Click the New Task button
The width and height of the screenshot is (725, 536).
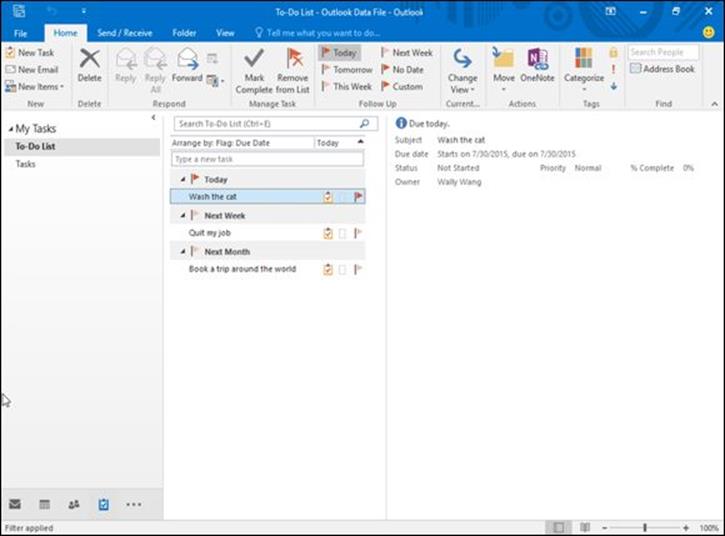[x=30, y=53]
